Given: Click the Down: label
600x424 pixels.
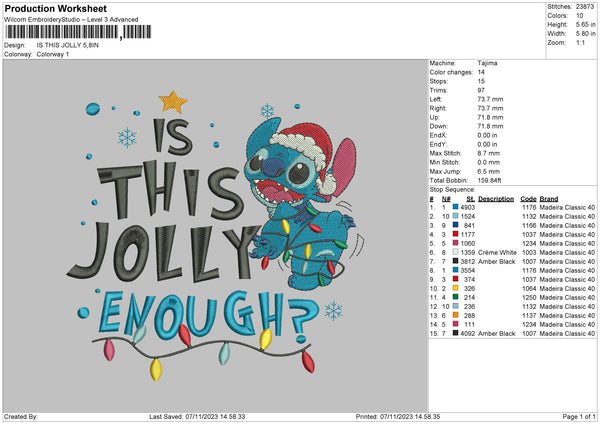Looking at the screenshot, I should 438,126.
